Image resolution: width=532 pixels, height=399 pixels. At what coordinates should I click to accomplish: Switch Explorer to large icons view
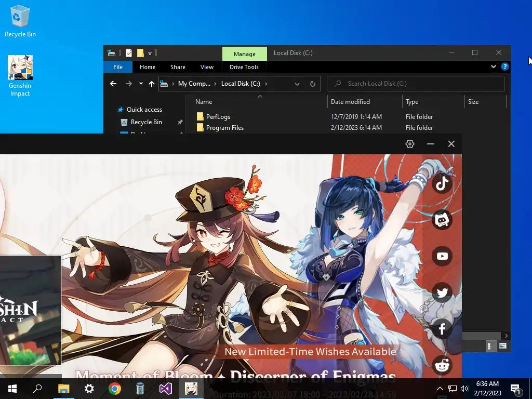pos(502,346)
